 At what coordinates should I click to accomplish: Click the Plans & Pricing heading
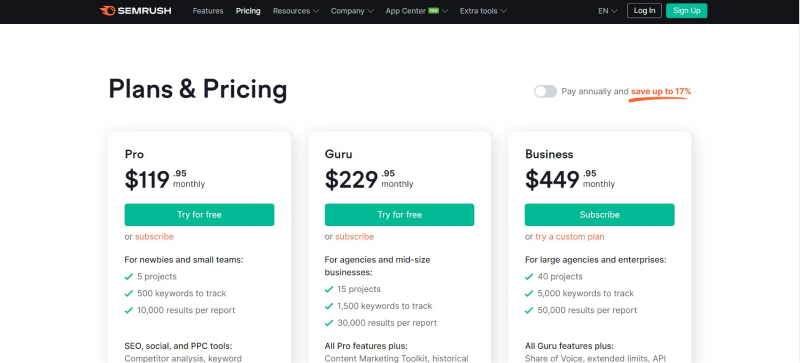pyautogui.click(x=198, y=89)
